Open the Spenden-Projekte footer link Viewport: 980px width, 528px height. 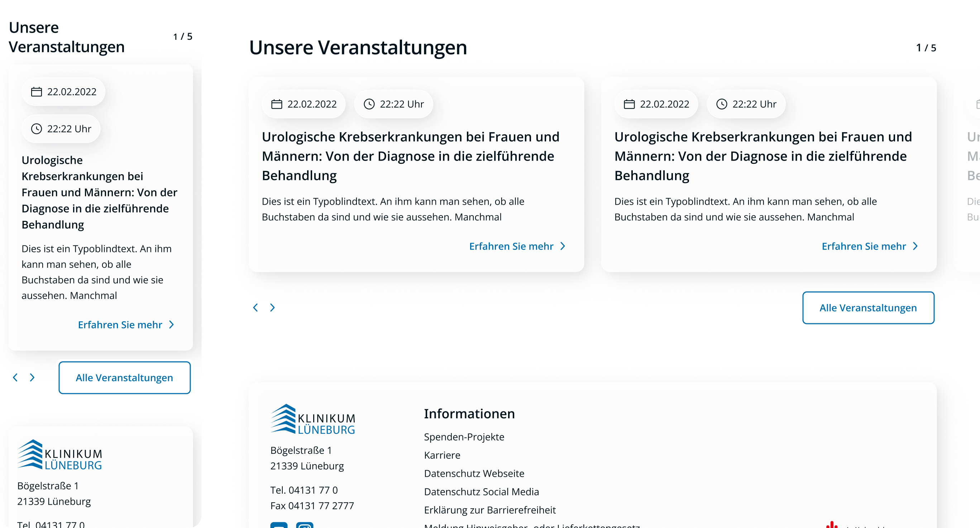464,437
